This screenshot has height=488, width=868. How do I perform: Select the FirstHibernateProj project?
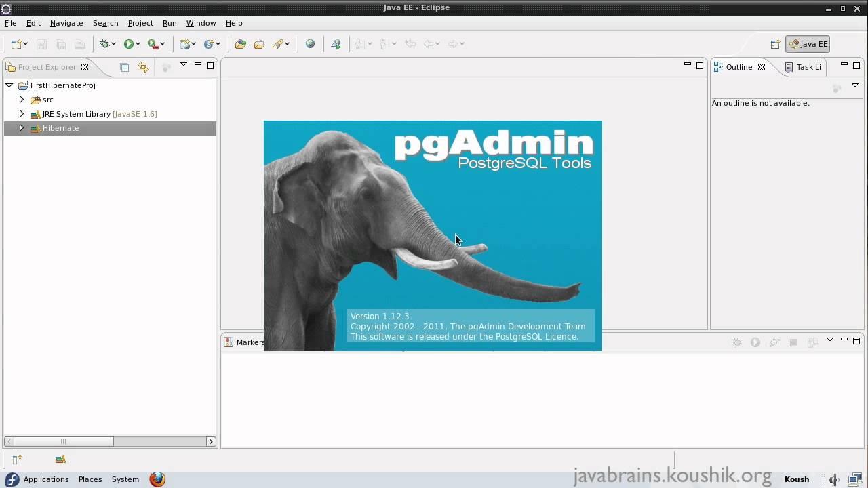tap(62, 85)
